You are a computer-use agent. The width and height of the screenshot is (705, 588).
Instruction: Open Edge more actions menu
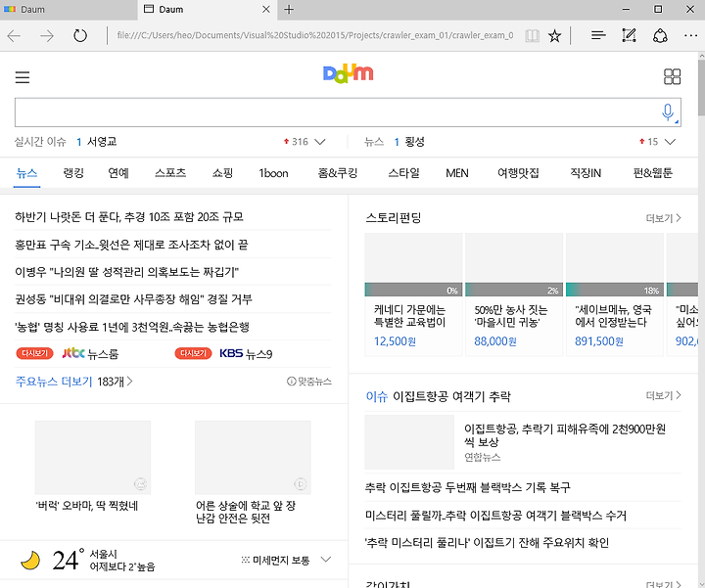point(690,35)
